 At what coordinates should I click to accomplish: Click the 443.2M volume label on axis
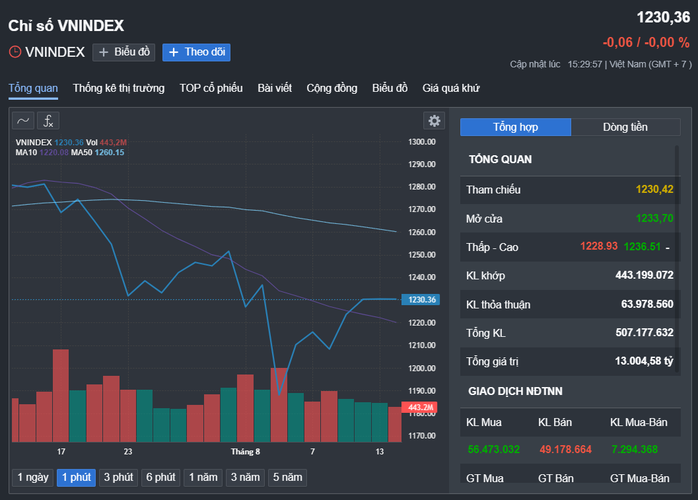[419, 407]
